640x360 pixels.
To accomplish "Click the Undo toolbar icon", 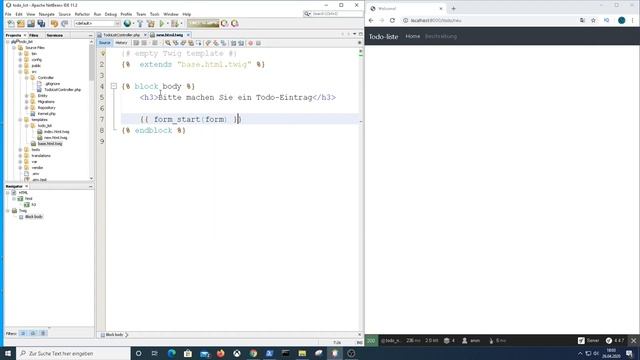I will click(x=54, y=24).
